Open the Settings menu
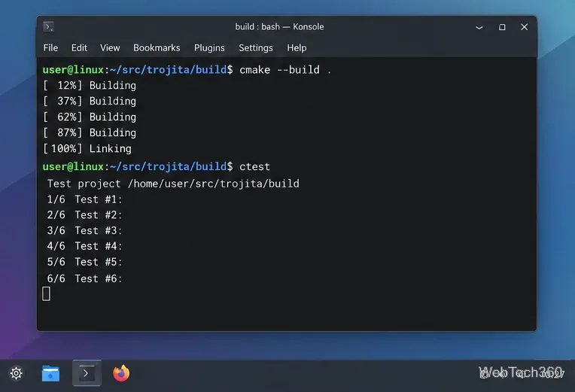The width and height of the screenshot is (575, 392). click(256, 48)
